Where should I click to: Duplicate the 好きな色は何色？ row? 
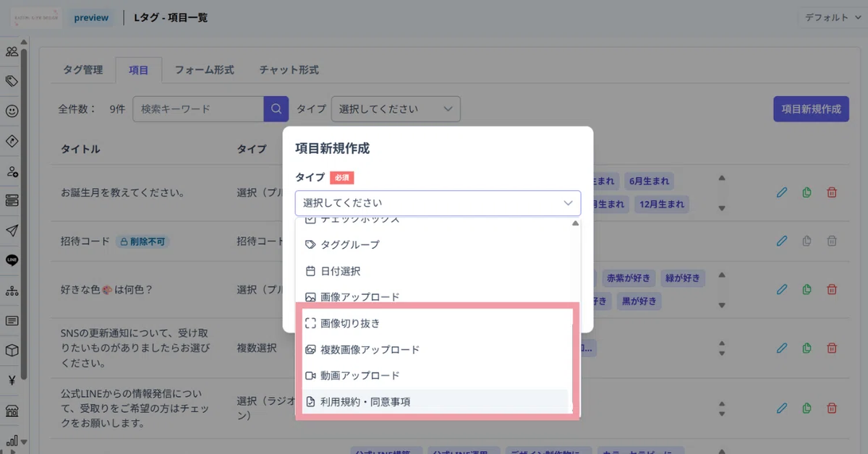[x=807, y=289]
